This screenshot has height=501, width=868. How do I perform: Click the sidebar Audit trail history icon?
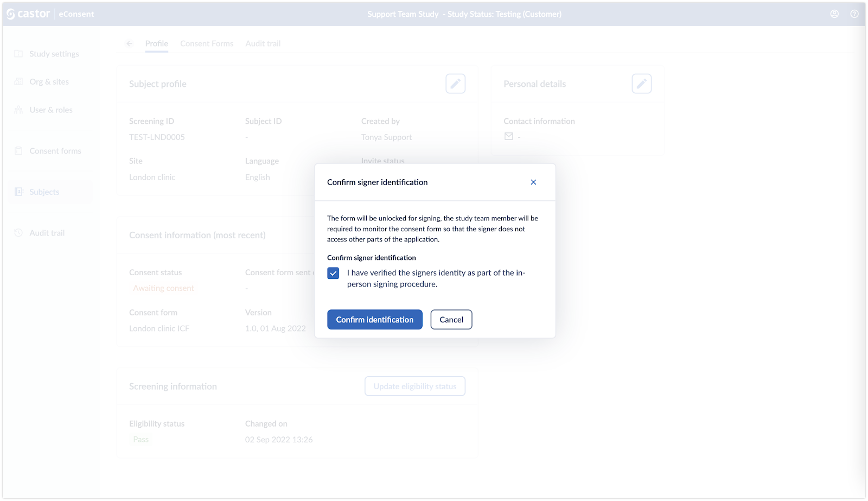pyautogui.click(x=18, y=233)
